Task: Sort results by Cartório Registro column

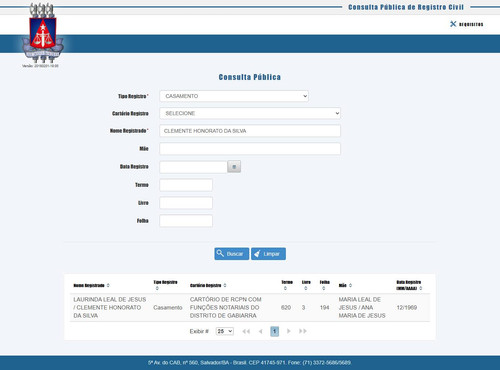Action: 208,285
